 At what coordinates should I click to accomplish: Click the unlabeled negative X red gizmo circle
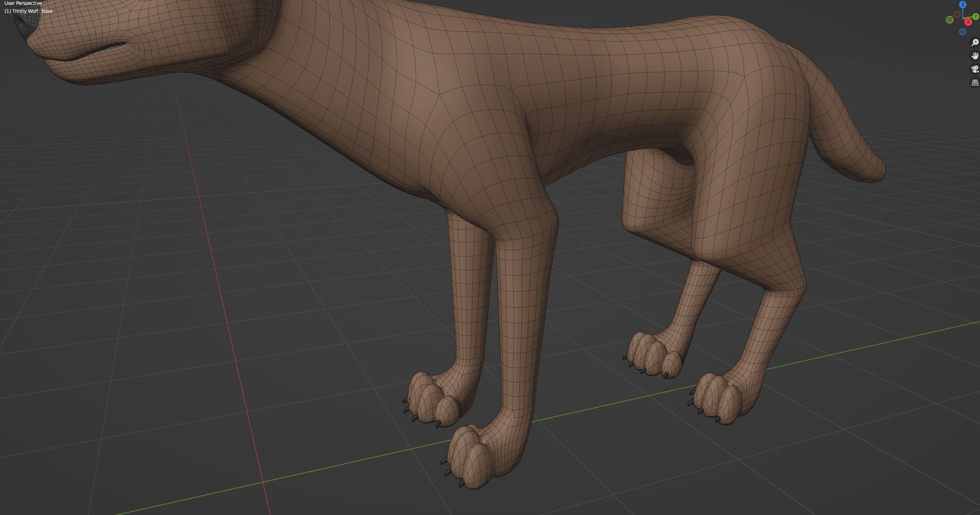point(957,14)
